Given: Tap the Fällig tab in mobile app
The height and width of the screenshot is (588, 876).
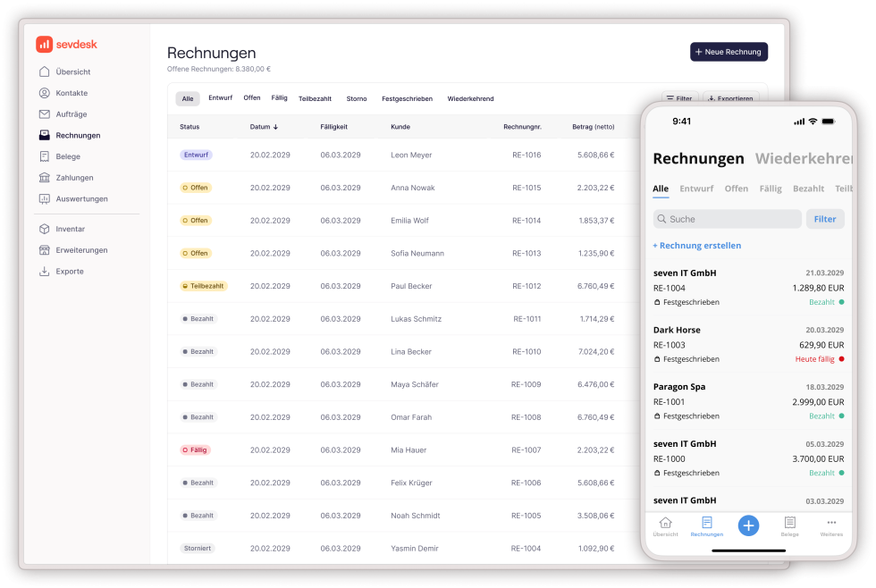Looking at the screenshot, I should pos(770,189).
